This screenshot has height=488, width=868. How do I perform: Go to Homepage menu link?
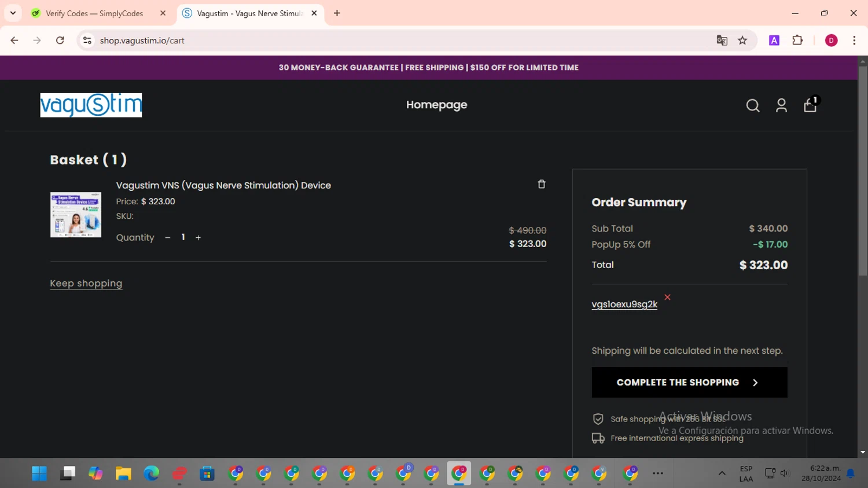point(436,105)
